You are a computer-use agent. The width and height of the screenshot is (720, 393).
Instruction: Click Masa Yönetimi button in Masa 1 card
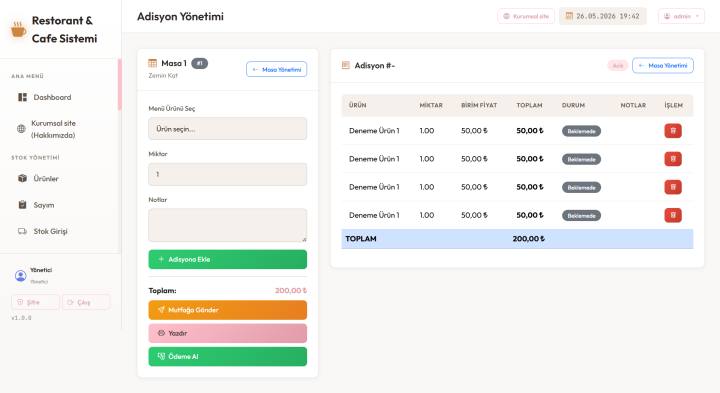point(276,69)
